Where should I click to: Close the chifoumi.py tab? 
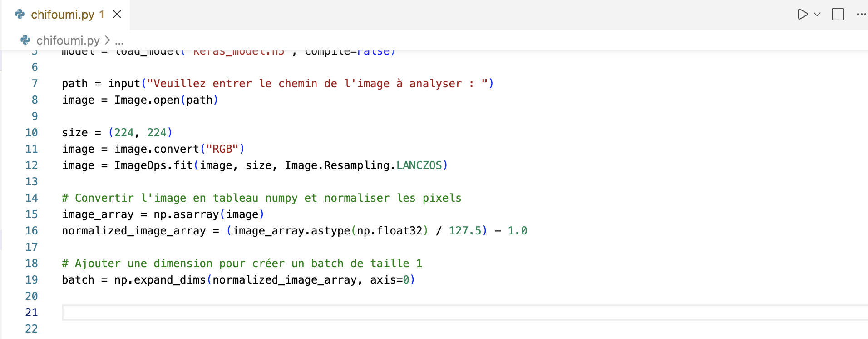pyautogui.click(x=117, y=15)
